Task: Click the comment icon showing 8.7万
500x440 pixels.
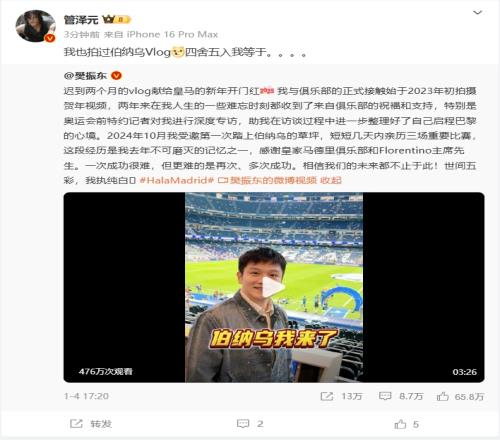Action: point(401,396)
